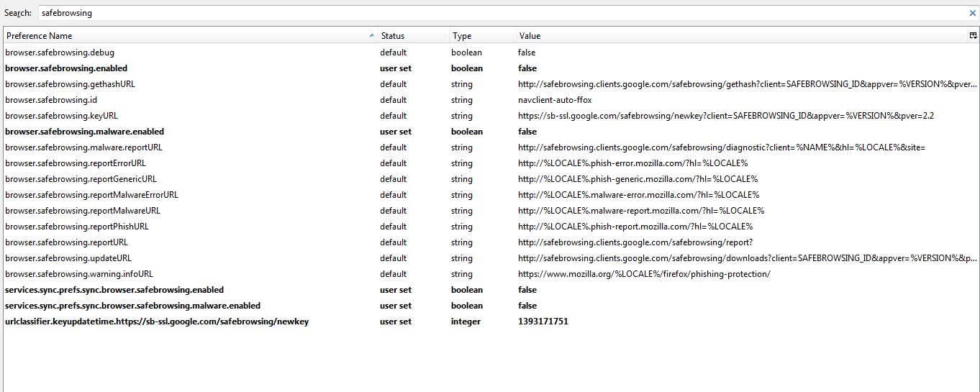The height and width of the screenshot is (392, 980).
Task: Click 'integer' type of urlclassifier.keyupdatetime row
Action: click(466, 322)
